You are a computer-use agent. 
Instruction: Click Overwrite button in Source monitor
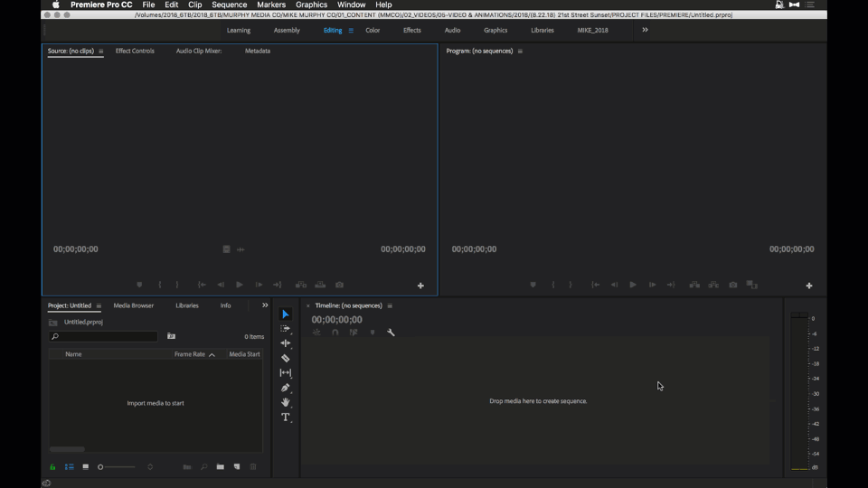pyautogui.click(x=320, y=285)
